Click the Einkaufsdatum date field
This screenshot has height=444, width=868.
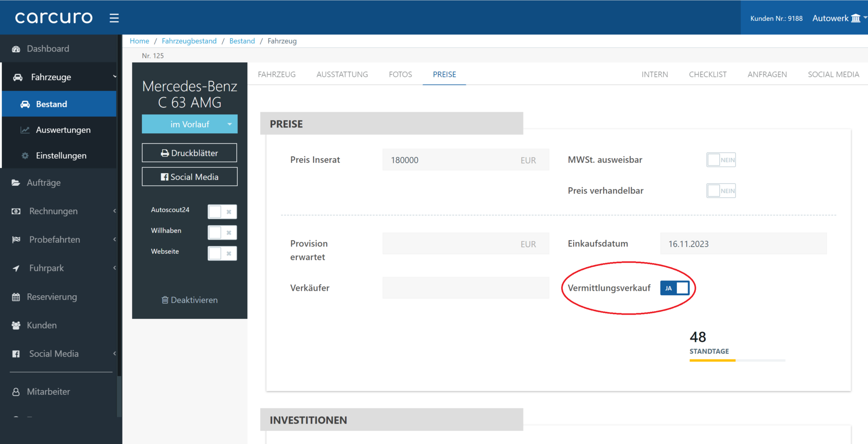coord(743,244)
